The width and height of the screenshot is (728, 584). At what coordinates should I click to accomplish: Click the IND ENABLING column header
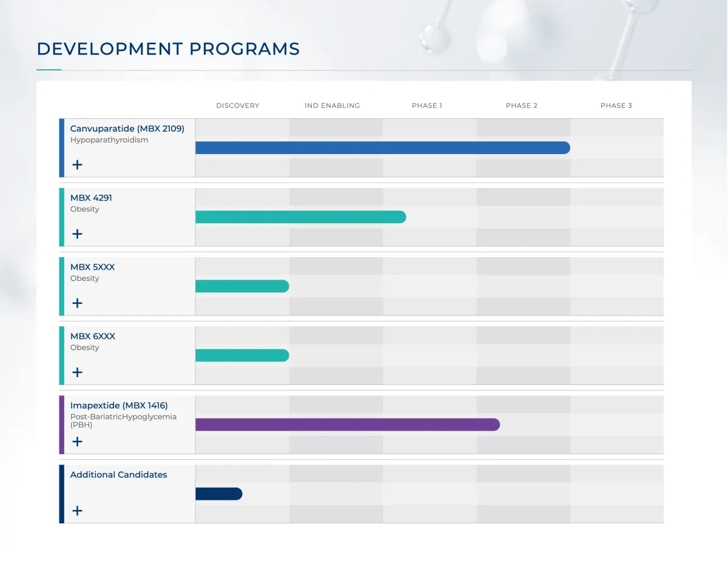332,106
